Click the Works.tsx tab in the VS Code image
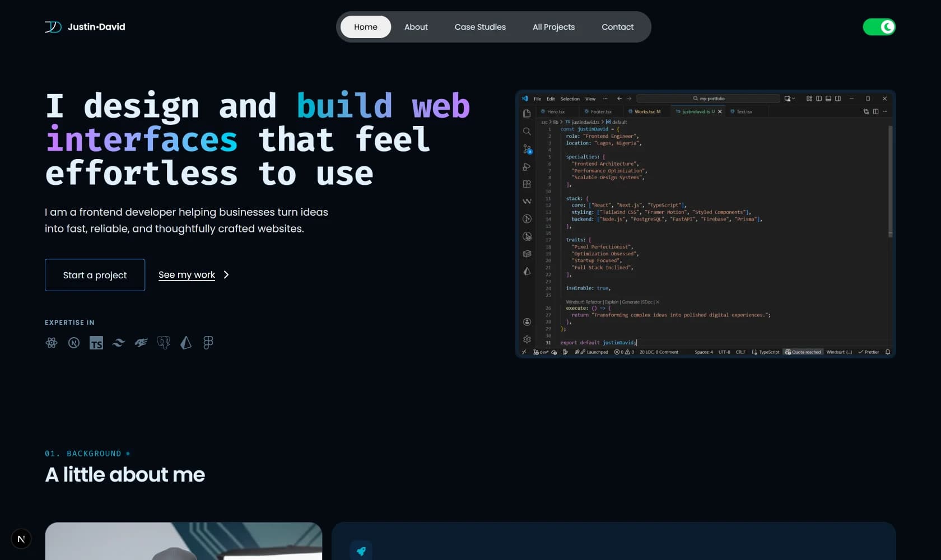The width and height of the screenshot is (941, 560). pos(645,111)
